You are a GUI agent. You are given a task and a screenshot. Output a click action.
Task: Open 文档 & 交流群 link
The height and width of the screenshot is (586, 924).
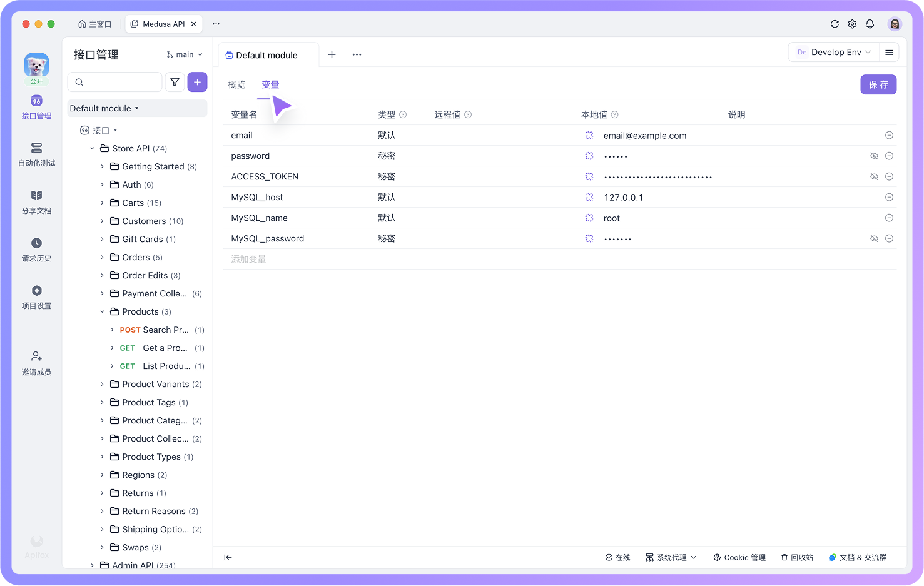[x=858, y=557]
